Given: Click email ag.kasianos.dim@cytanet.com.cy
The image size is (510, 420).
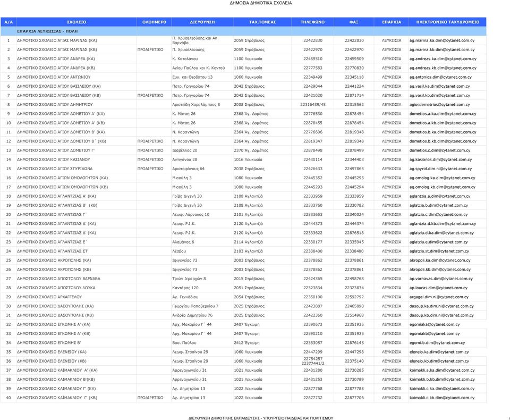Looking at the screenshot, I should (x=440, y=159).
